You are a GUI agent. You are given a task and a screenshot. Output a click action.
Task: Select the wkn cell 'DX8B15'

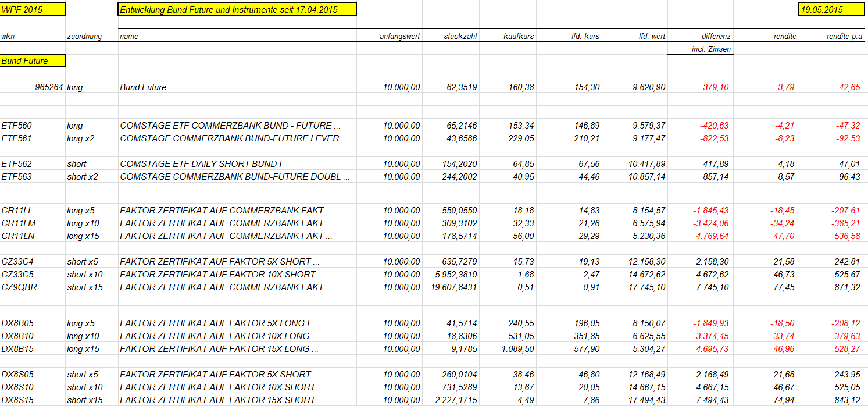(x=17, y=349)
